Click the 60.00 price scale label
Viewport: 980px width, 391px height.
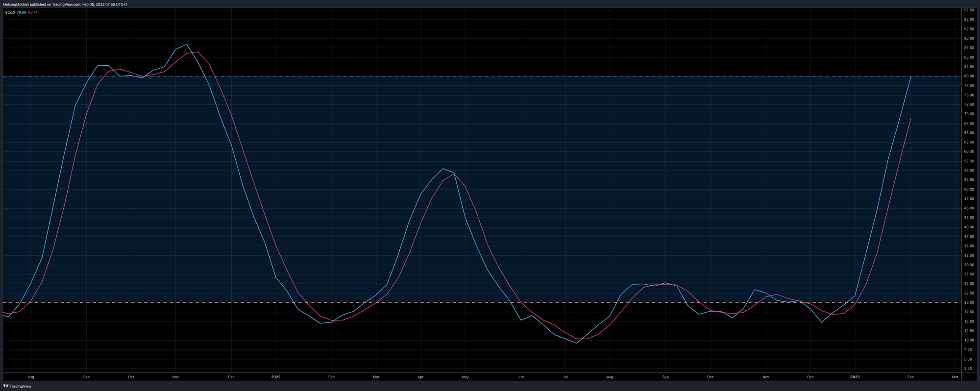969,151
